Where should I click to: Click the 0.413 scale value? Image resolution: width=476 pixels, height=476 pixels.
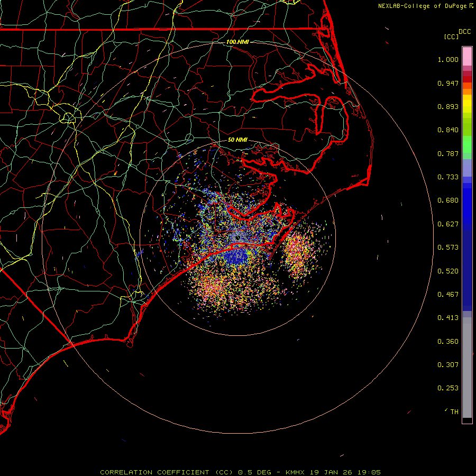(x=448, y=318)
